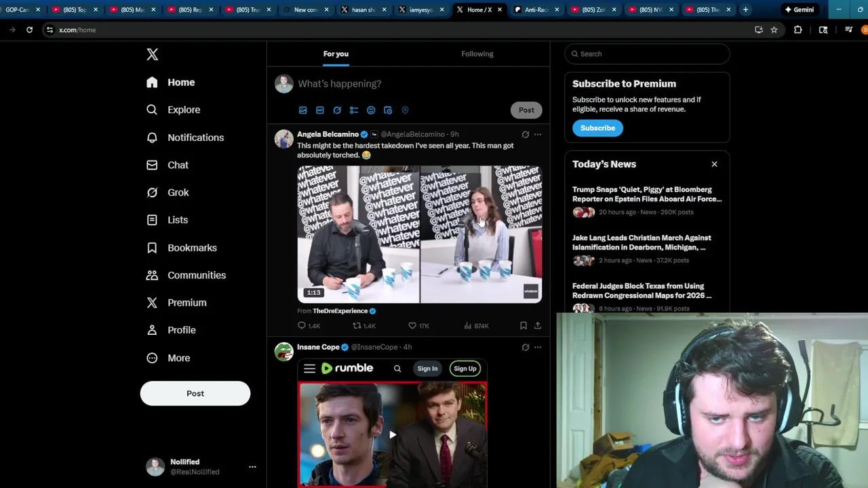
Task: Open the X logo home icon
Action: (153, 54)
